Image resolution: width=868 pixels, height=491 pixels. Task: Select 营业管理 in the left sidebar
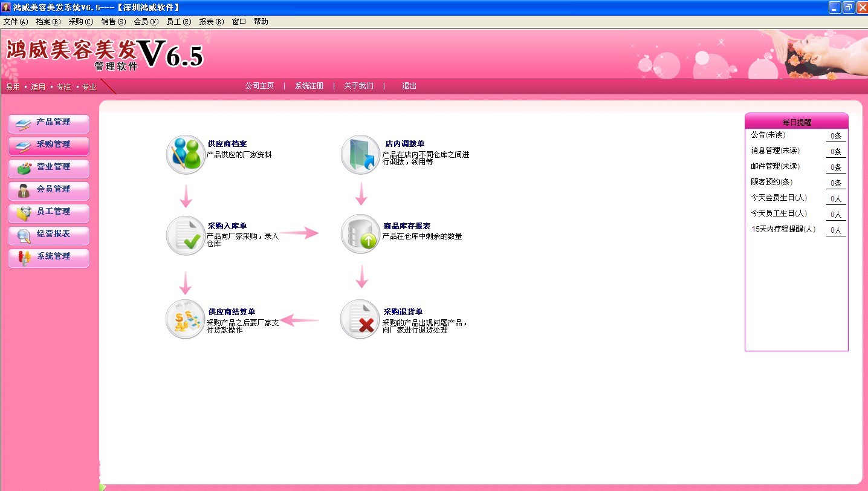tap(49, 168)
